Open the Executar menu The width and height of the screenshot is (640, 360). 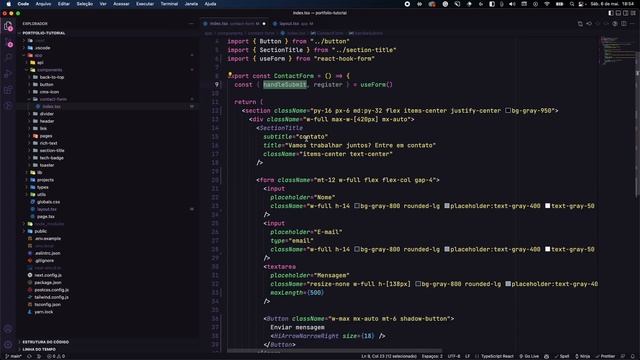click(x=145, y=4)
